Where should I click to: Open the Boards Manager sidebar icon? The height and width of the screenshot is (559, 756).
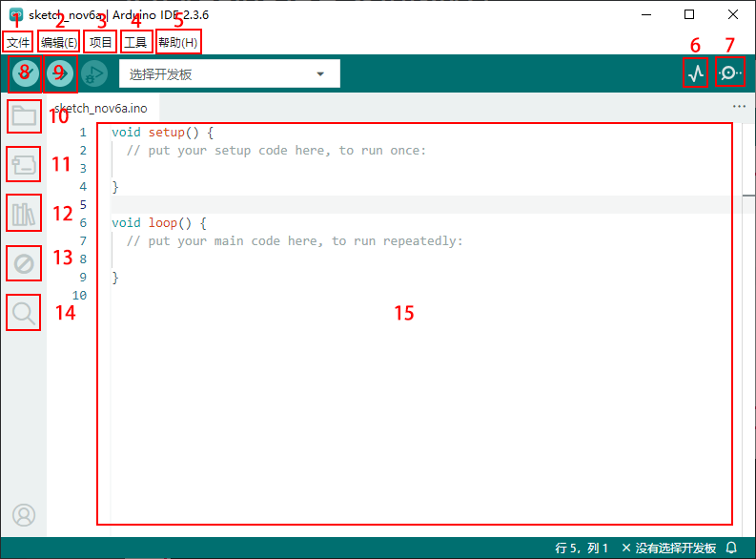pyautogui.click(x=24, y=164)
